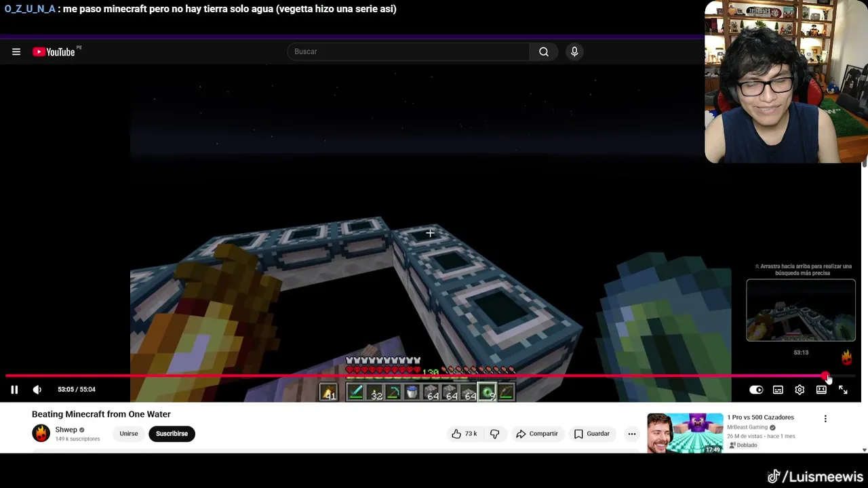Click the Compartir share button

point(536,434)
